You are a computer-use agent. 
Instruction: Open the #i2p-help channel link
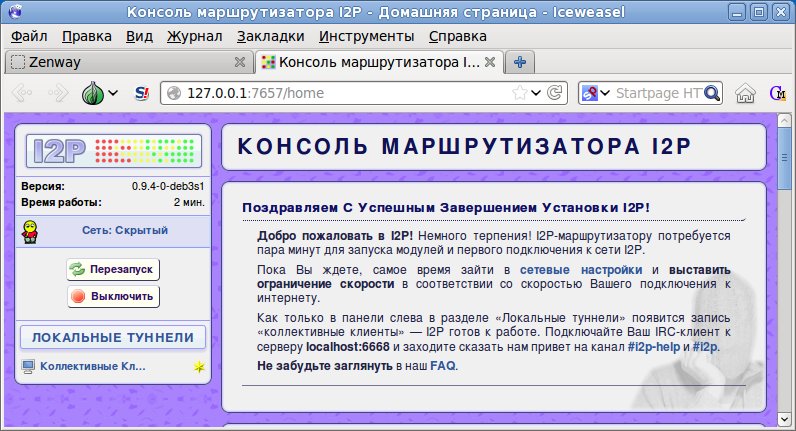653,347
